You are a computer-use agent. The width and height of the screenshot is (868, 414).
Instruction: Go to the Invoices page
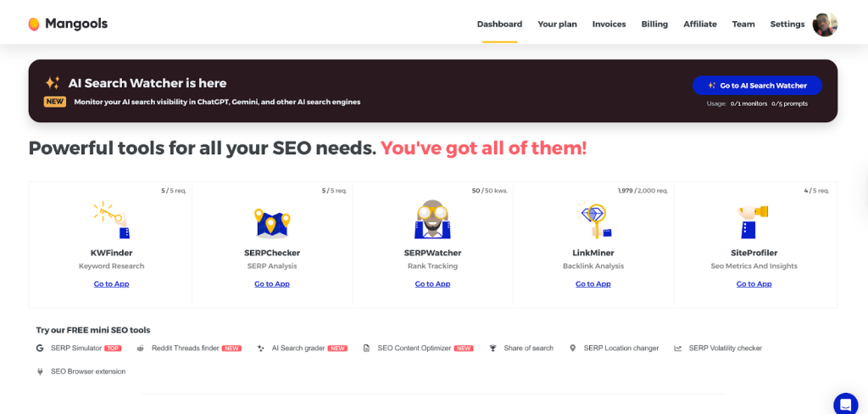(609, 24)
